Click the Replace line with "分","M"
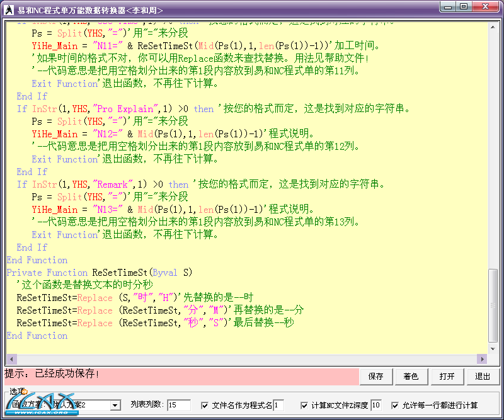 point(160,310)
